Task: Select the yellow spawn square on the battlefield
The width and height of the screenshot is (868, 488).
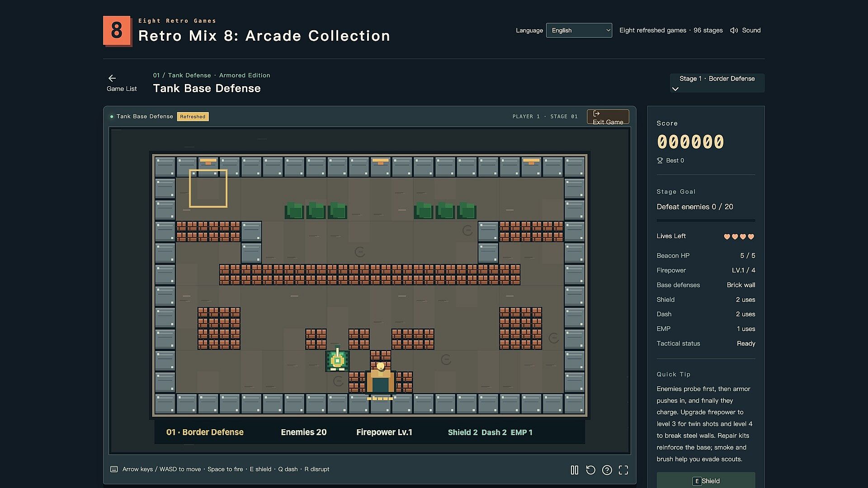Action: 208,188
